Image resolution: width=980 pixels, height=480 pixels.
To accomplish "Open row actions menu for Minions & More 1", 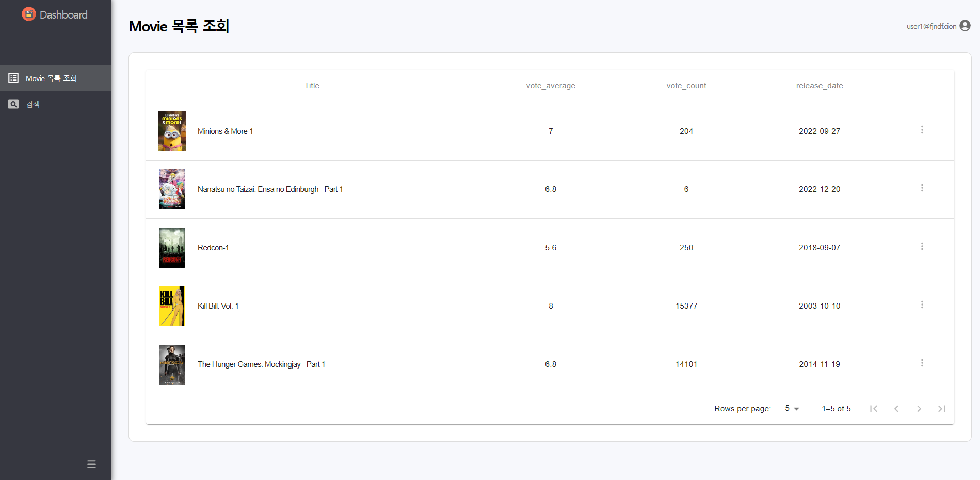I will pos(922,130).
